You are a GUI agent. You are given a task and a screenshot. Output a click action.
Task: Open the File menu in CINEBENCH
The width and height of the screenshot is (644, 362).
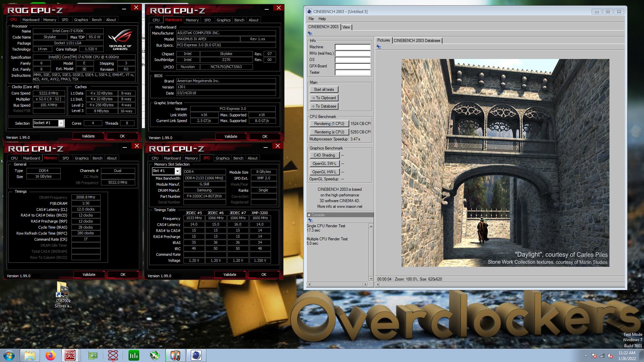311,19
